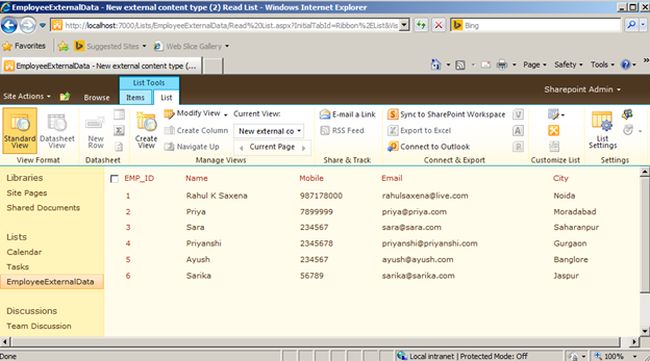
Task: Click the browser Home icon
Action: pyautogui.click(x=435, y=65)
